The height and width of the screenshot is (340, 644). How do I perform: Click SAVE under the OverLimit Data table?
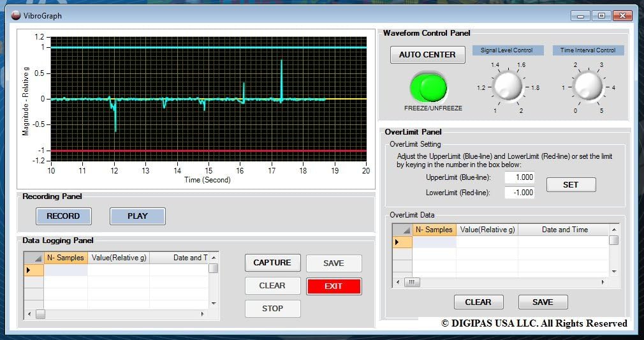point(543,302)
